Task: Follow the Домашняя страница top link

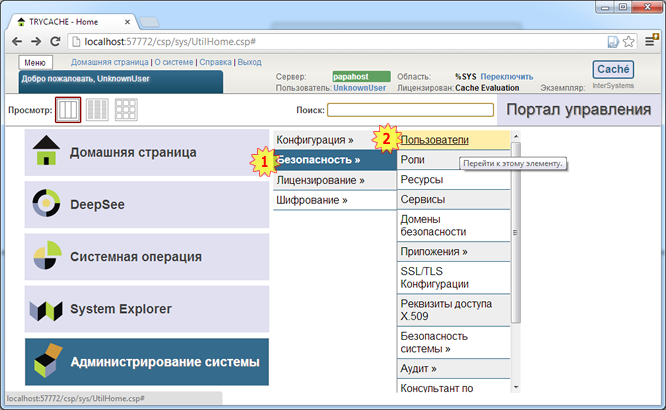Action: (110, 62)
